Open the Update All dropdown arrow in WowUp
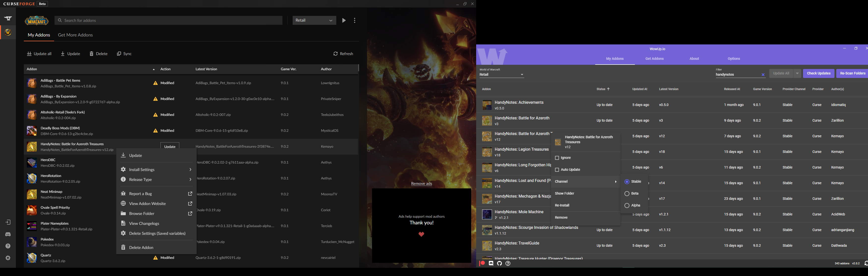The width and height of the screenshot is (868, 276). [x=797, y=73]
